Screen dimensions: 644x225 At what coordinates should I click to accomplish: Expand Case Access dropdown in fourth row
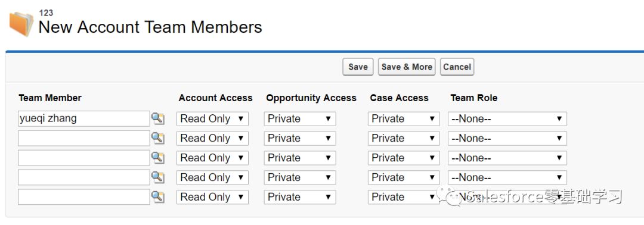click(x=404, y=177)
